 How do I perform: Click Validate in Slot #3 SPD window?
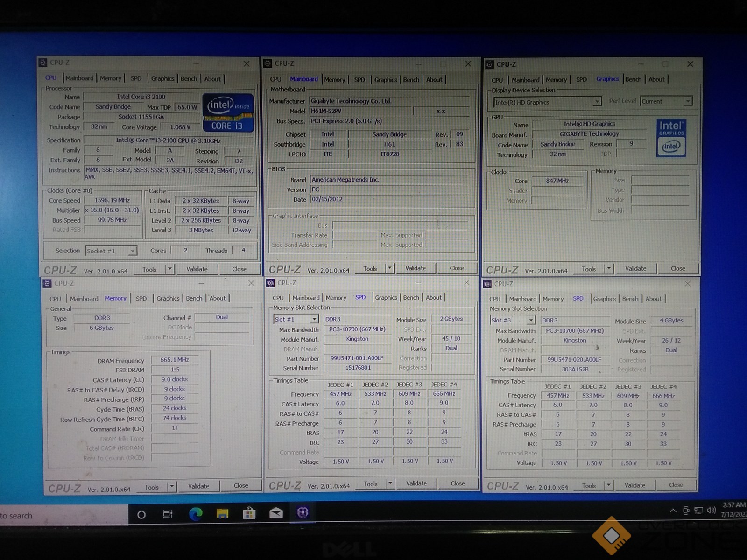pos(635,485)
